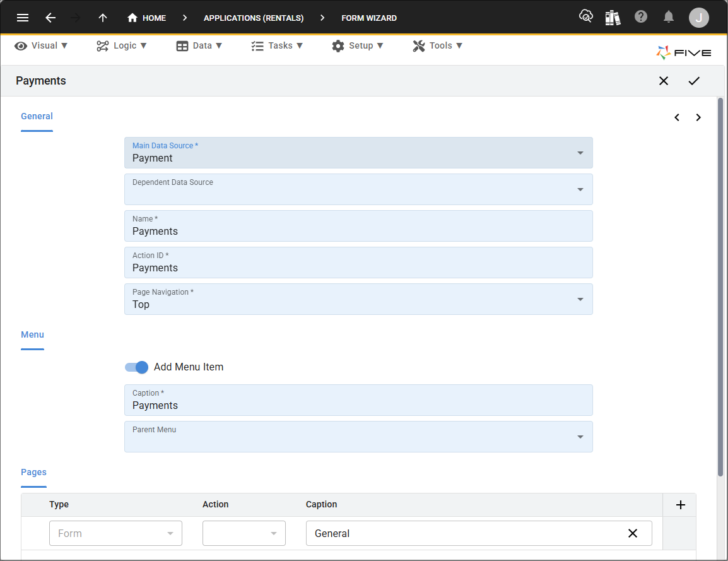This screenshot has width=728, height=561.
Task: Open the help question mark icon
Action: tap(641, 16)
